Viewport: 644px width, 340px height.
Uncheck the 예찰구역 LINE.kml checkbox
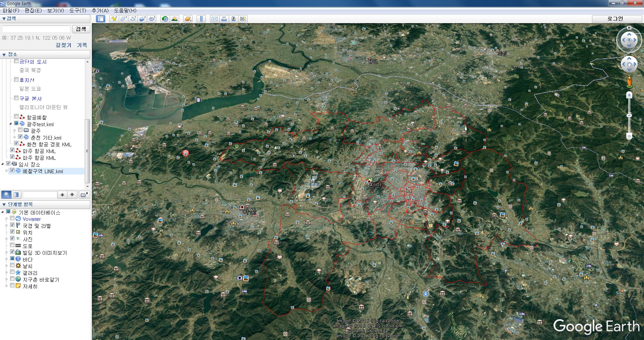(x=12, y=171)
